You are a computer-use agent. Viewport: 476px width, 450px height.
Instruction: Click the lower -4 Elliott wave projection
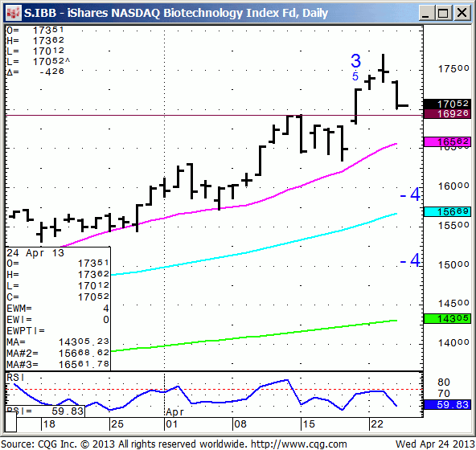[x=410, y=260]
